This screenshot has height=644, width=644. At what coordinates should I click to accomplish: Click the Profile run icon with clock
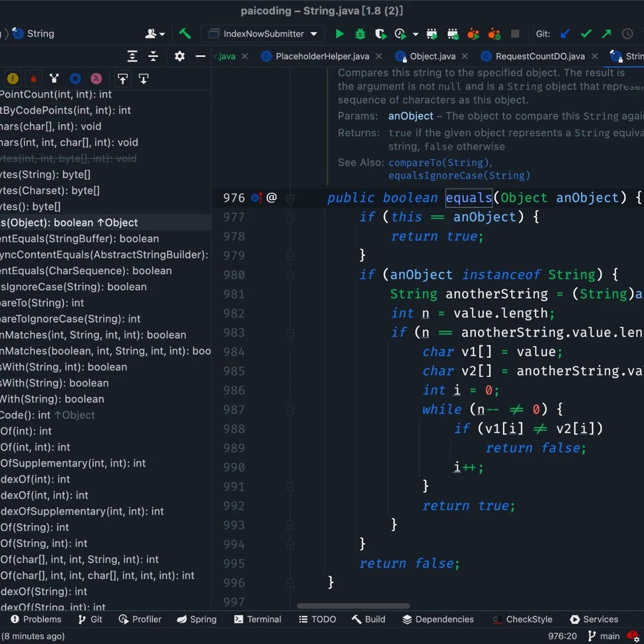400,34
